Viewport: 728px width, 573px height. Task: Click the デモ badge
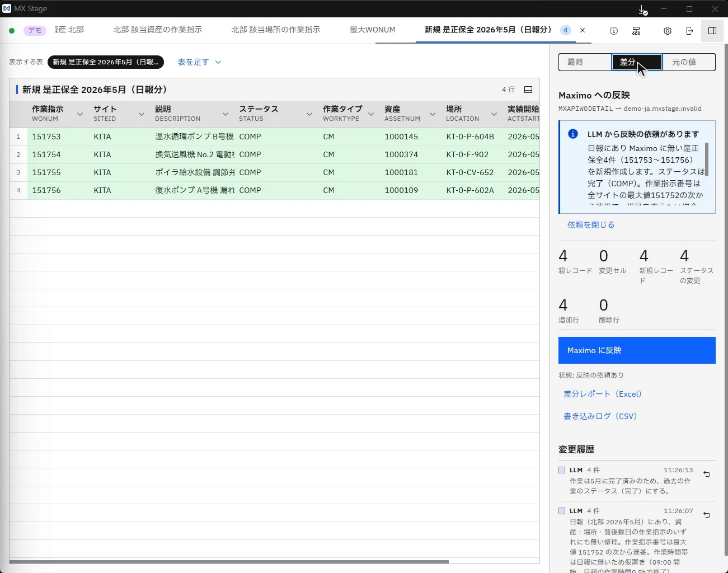pyautogui.click(x=35, y=30)
